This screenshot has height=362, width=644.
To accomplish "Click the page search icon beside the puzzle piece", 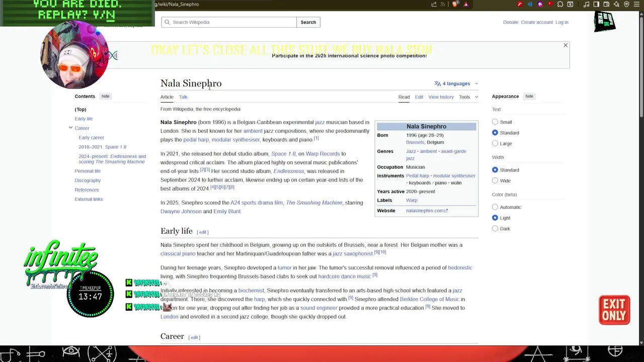I will (570, 4).
